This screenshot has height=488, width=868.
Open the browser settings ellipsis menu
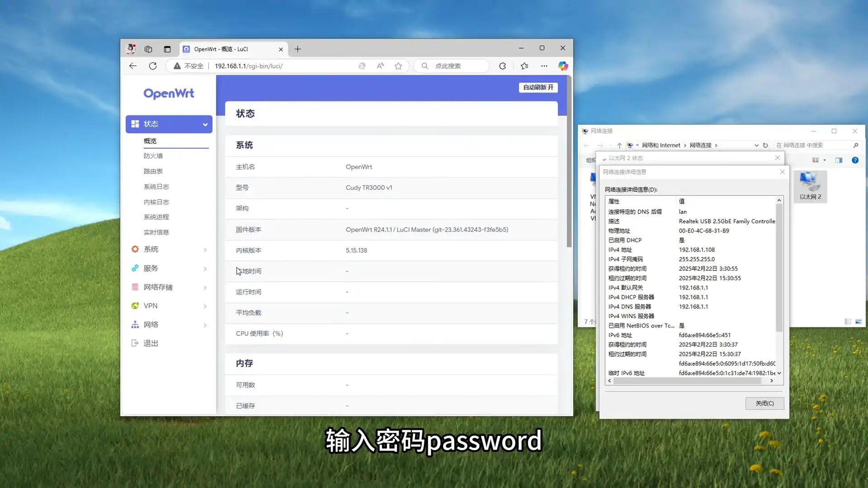click(544, 66)
